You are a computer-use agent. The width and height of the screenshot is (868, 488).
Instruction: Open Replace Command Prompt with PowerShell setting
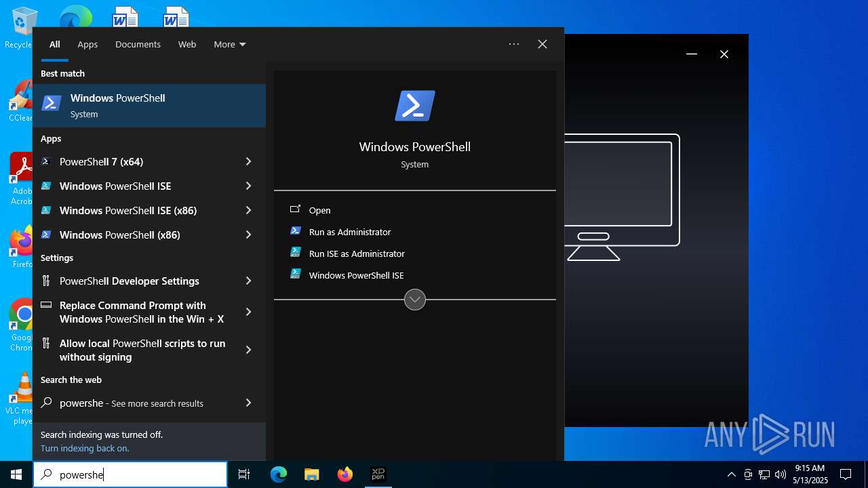point(134,312)
